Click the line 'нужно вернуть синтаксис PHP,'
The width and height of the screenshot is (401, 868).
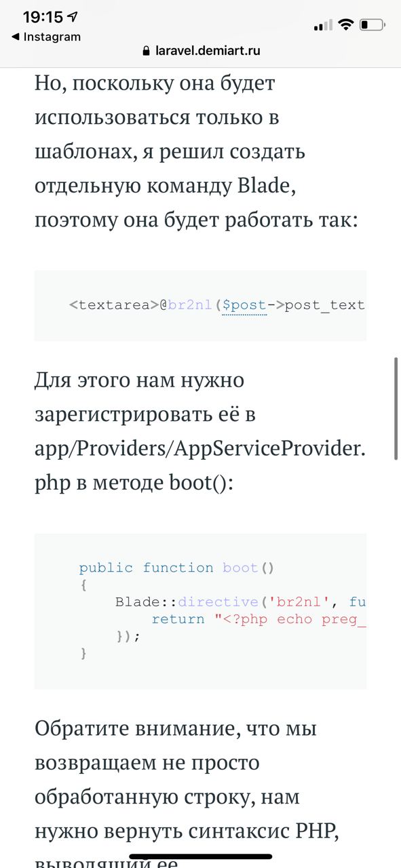coord(187,832)
